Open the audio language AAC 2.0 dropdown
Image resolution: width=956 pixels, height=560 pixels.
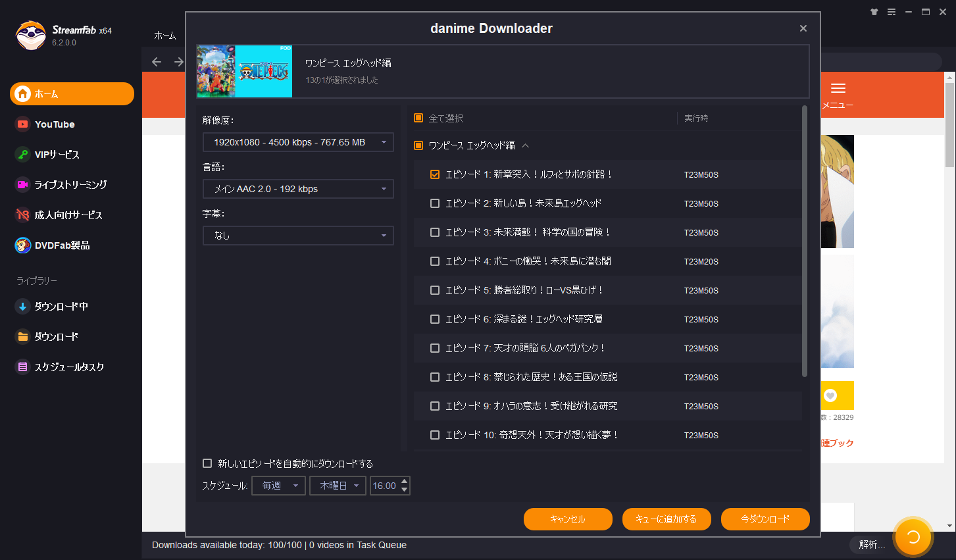(x=298, y=189)
